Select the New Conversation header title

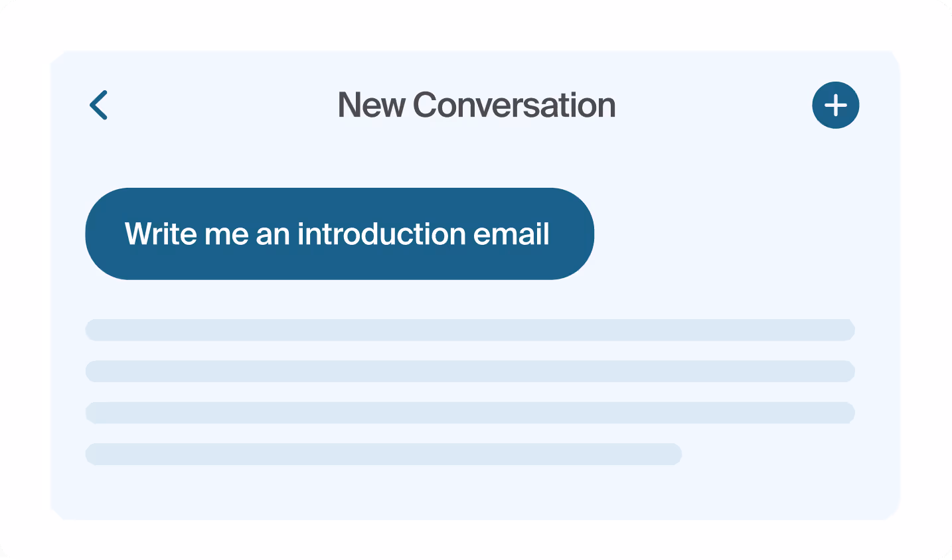pos(477,105)
